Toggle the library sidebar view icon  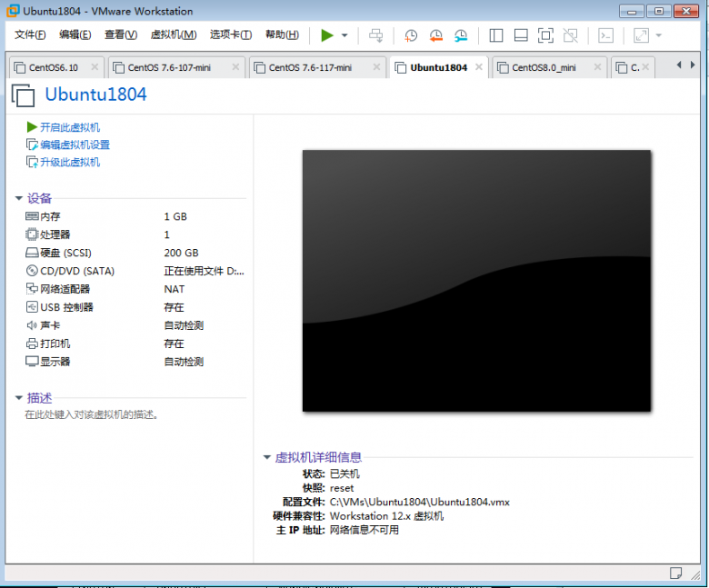(x=496, y=35)
